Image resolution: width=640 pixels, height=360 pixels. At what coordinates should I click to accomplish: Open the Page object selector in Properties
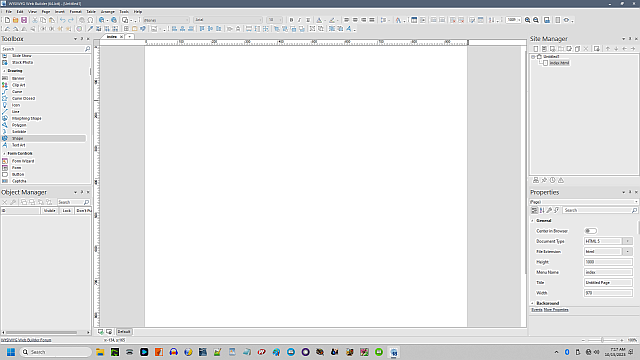[584, 202]
